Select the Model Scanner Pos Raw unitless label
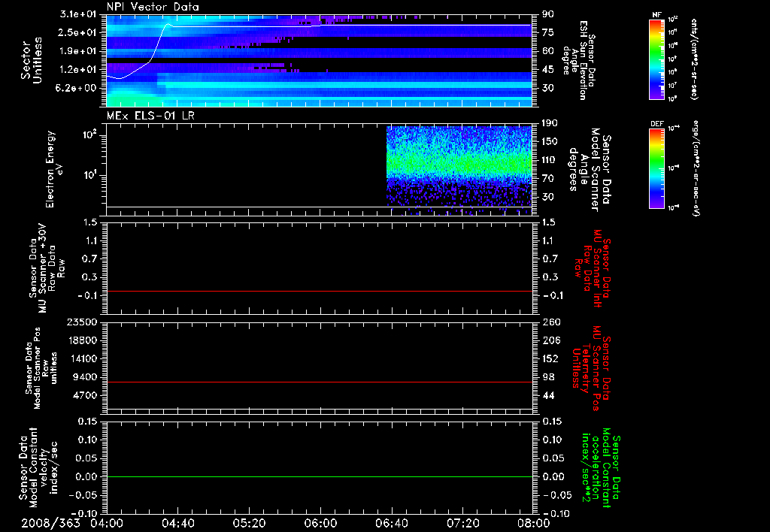The width and height of the screenshot is (770, 532). (x=41, y=368)
